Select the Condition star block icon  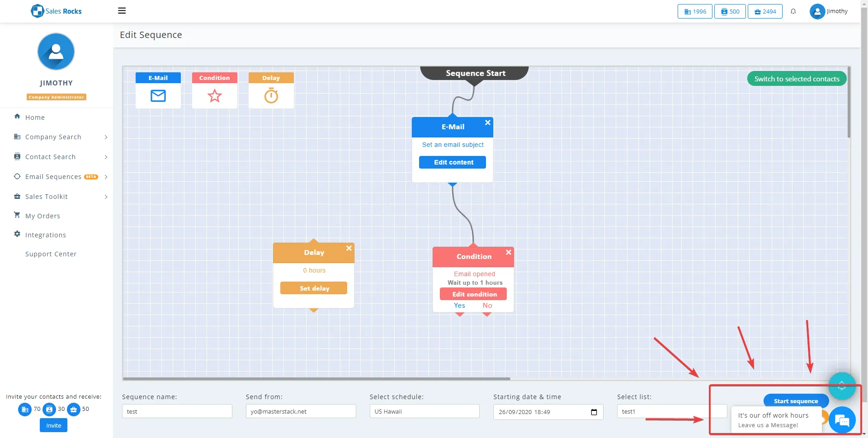[x=214, y=96]
